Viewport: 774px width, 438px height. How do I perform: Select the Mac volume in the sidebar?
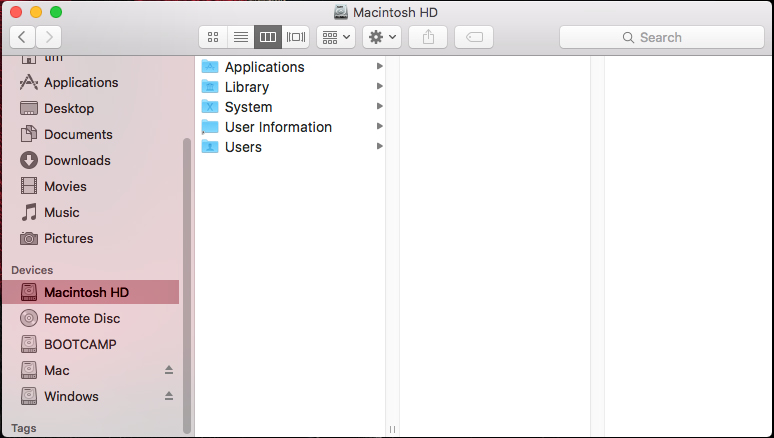pos(90,370)
